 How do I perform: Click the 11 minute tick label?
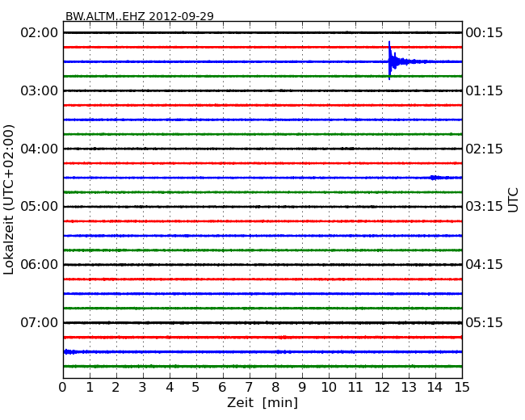click(x=355, y=388)
